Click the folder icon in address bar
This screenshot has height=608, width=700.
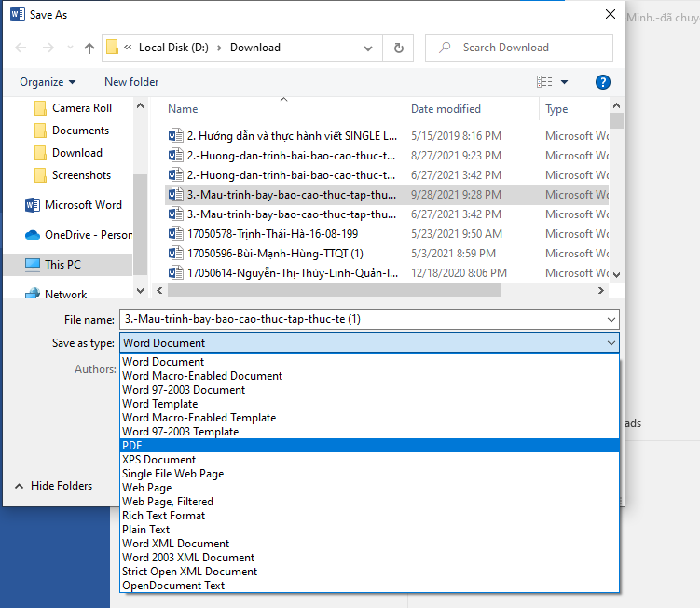(113, 48)
